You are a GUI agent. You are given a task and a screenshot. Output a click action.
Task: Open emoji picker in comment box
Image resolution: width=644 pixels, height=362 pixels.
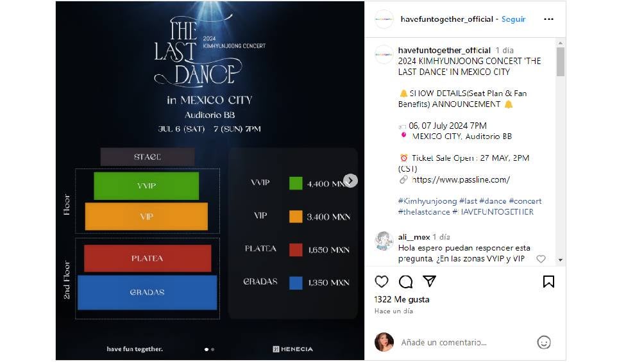544,342
